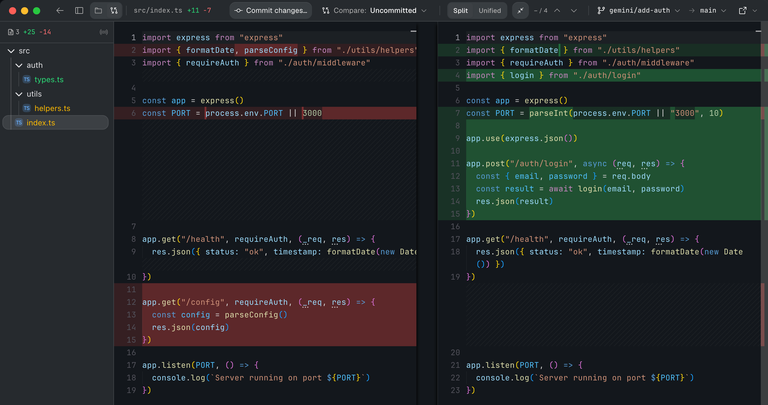Click removed app.get("/config") line in left pane
Screen dimensions: 768x405
tap(265, 302)
